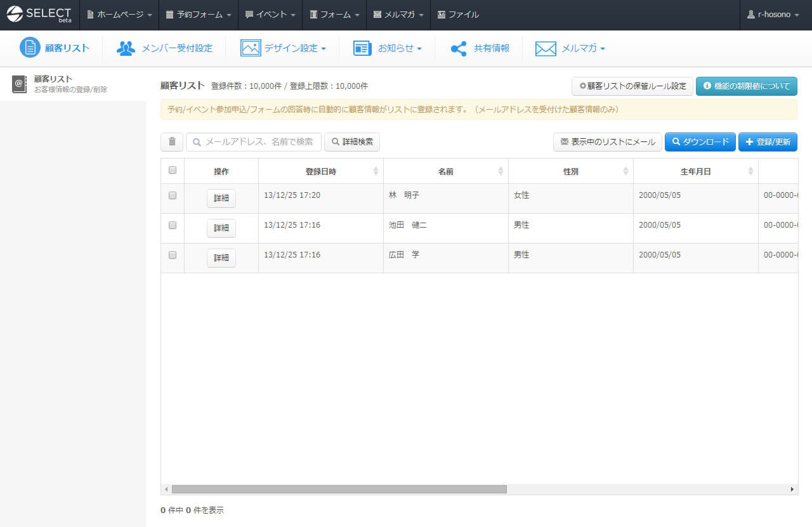Tick the checkbox for 林 明子

click(173, 195)
